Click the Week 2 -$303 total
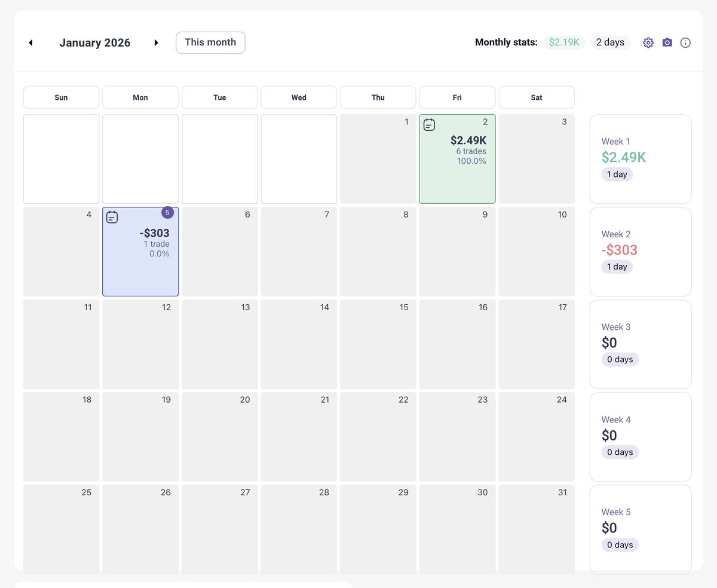The width and height of the screenshot is (717, 588). click(x=620, y=250)
